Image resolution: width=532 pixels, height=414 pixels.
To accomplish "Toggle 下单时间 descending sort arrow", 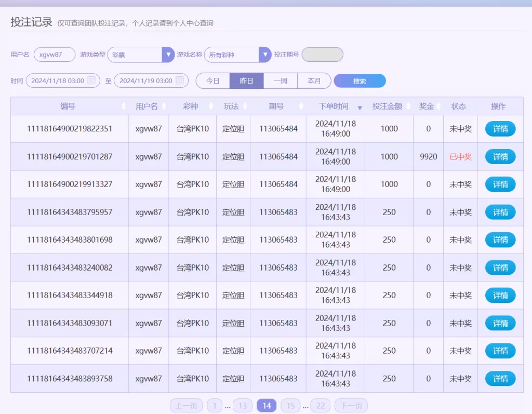I will (360, 108).
